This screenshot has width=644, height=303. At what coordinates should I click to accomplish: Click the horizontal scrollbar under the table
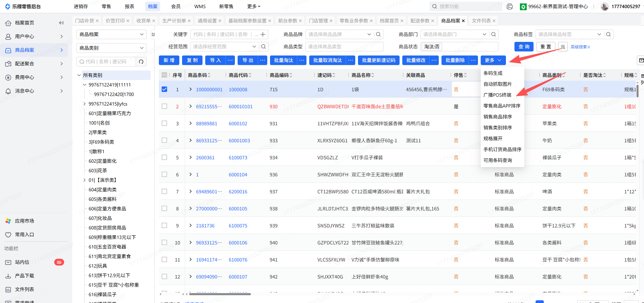tap(220, 294)
